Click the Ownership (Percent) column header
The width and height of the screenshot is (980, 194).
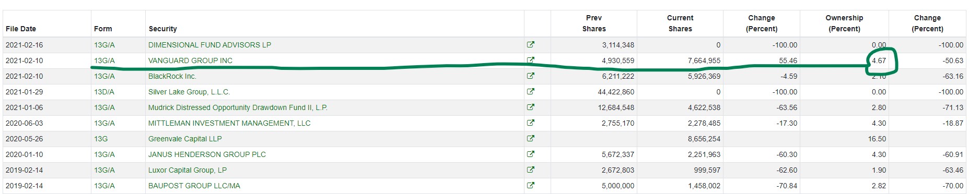pyautogui.click(x=844, y=23)
